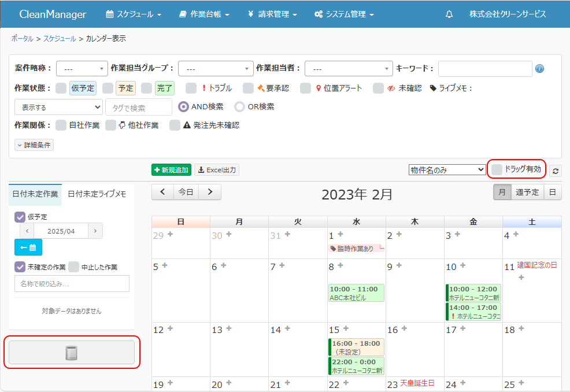Expand the 詳細条件 section
This screenshot has width=570, height=392.
(x=34, y=145)
